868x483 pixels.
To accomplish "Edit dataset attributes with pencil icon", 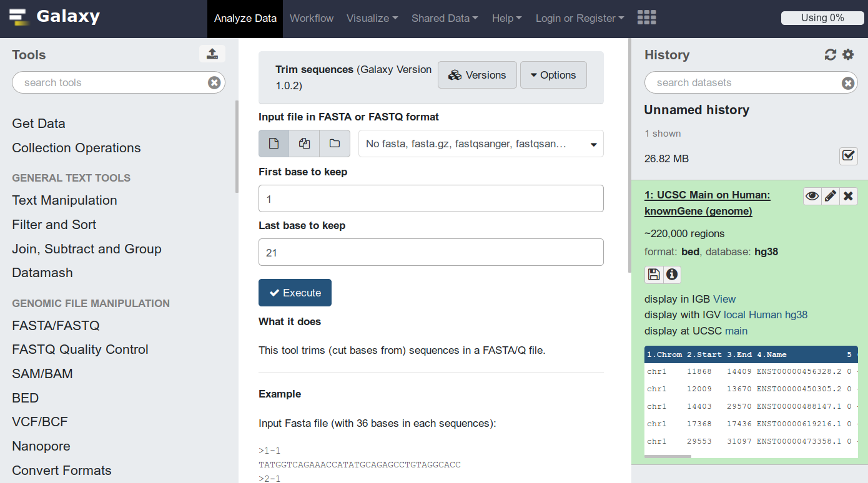I will point(830,196).
